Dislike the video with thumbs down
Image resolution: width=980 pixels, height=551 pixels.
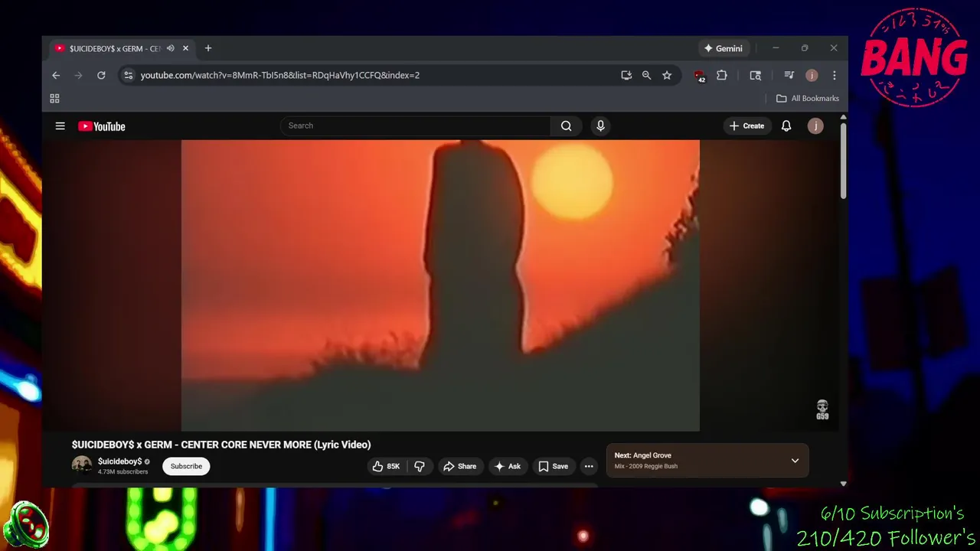[420, 466]
